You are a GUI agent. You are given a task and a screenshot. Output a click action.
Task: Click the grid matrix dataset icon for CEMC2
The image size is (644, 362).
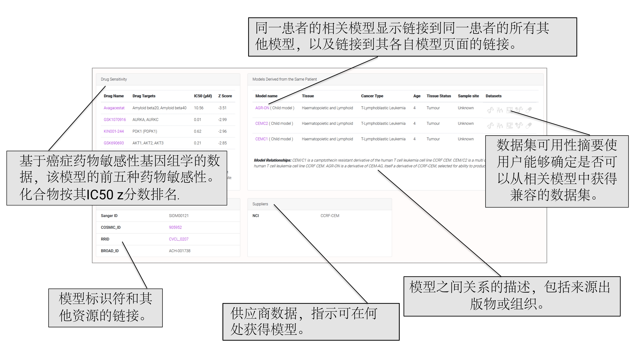click(510, 125)
